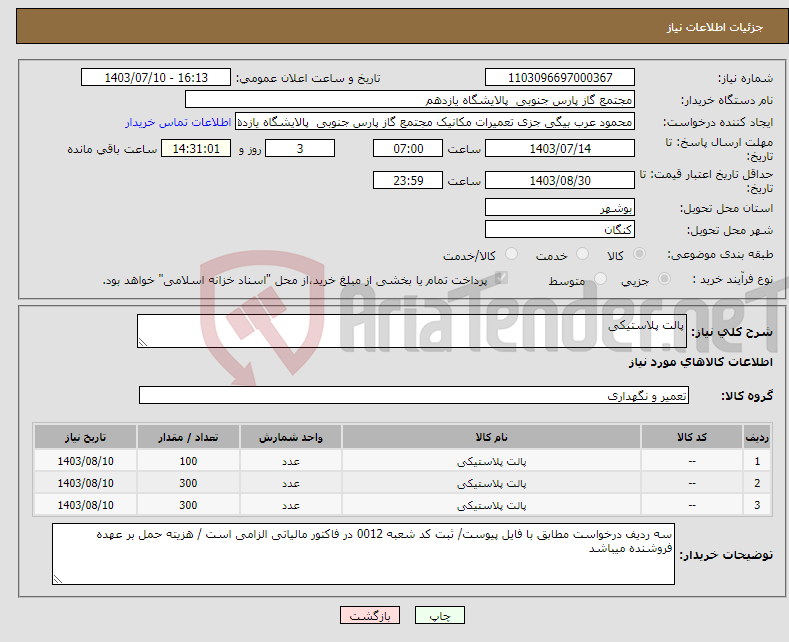Click the request creator field
This screenshot has height=642, width=789.
click(435, 122)
